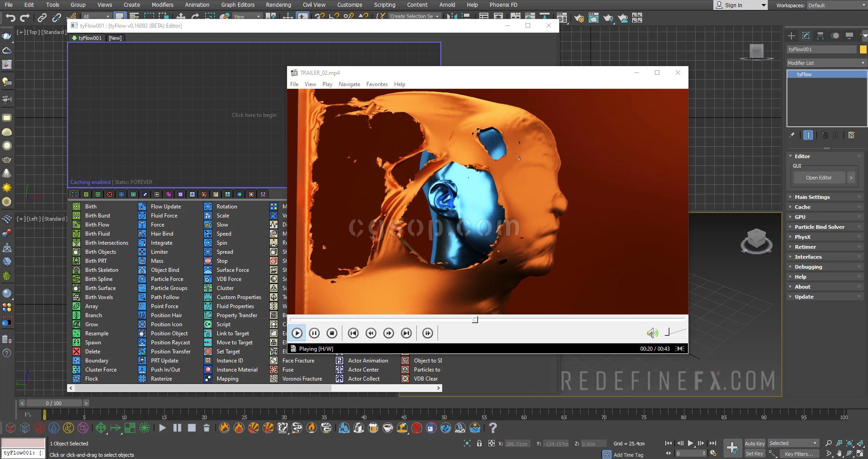The image size is (868, 459).
Task: Expand the Particle Bind Solver rollout
Action: (x=819, y=227)
